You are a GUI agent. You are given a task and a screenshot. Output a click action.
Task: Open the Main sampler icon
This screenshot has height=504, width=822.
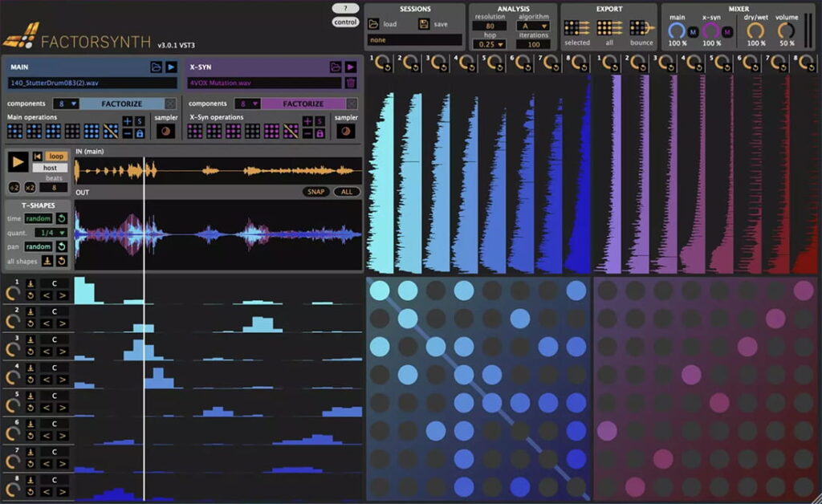click(165, 132)
